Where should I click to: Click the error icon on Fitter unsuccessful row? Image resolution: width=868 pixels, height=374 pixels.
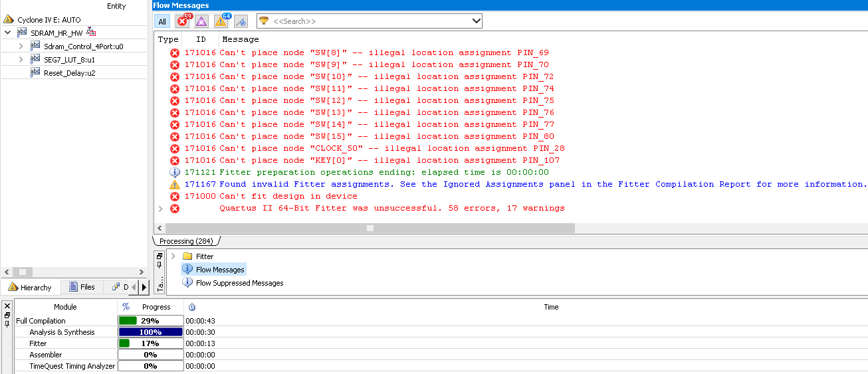click(x=175, y=208)
